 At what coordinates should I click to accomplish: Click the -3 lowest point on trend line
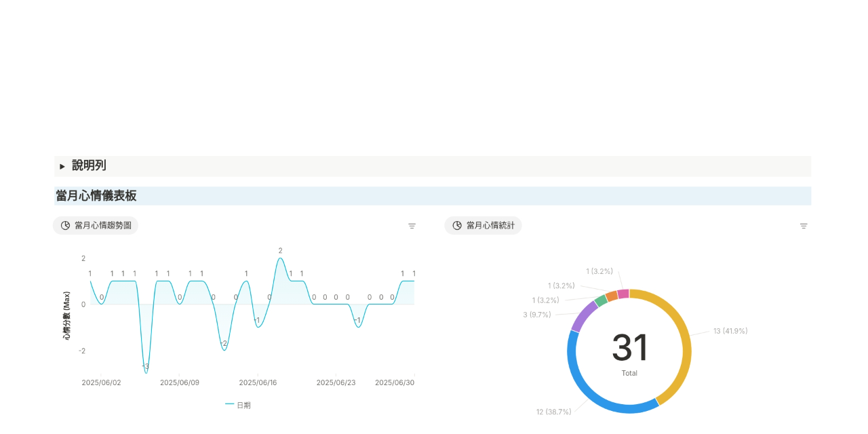point(146,372)
